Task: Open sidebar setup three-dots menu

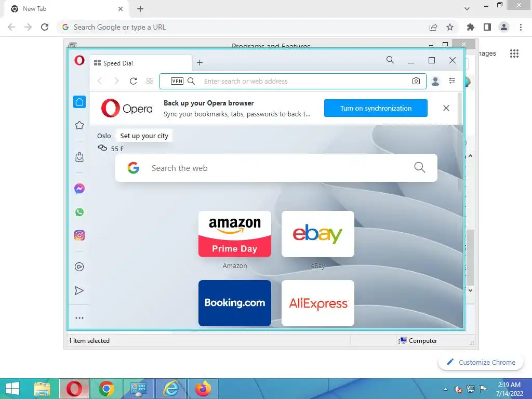Action: tap(79, 318)
